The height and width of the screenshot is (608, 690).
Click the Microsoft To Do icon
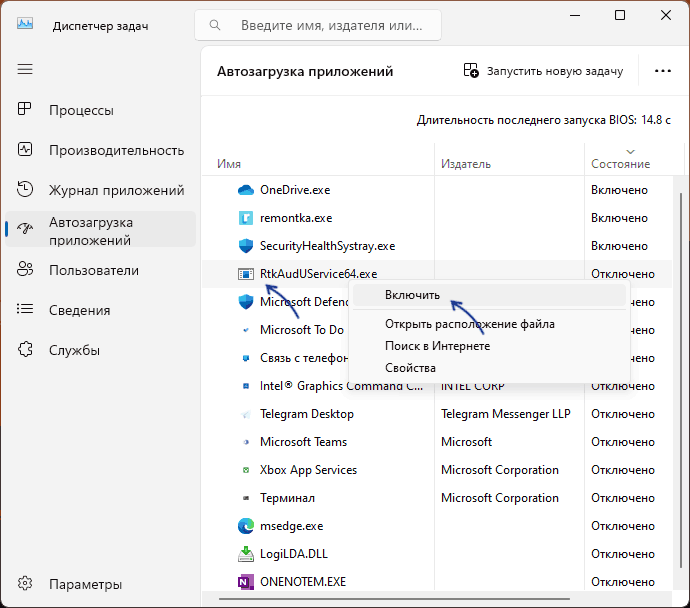click(x=246, y=330)
